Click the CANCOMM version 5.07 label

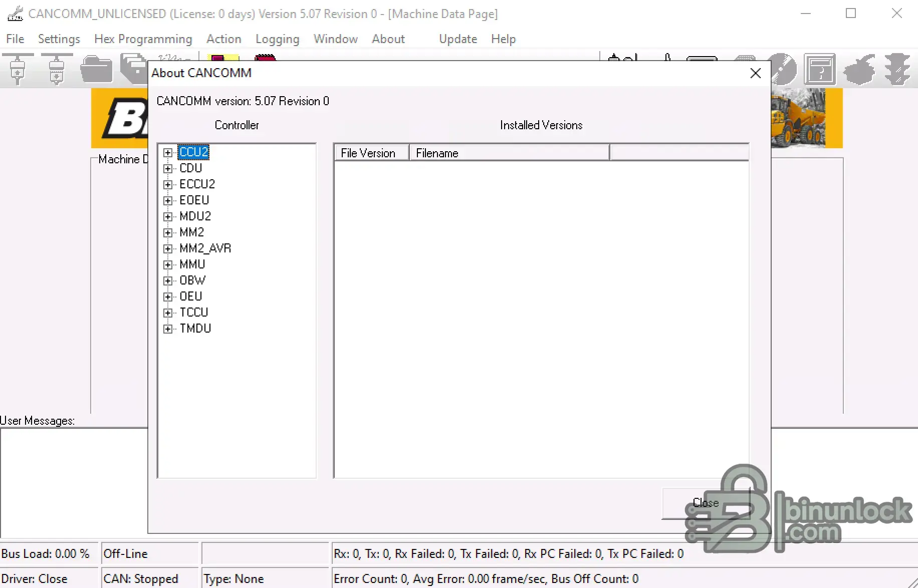[243, 101]
